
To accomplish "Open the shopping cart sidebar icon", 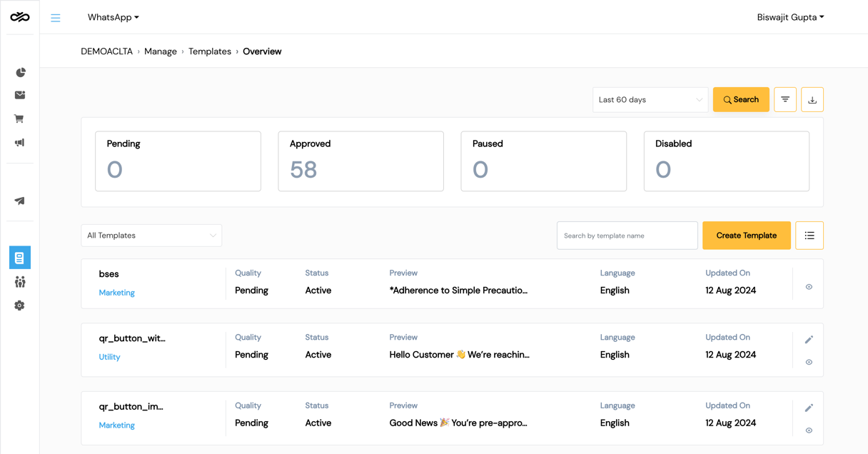I will coord(20,118).
